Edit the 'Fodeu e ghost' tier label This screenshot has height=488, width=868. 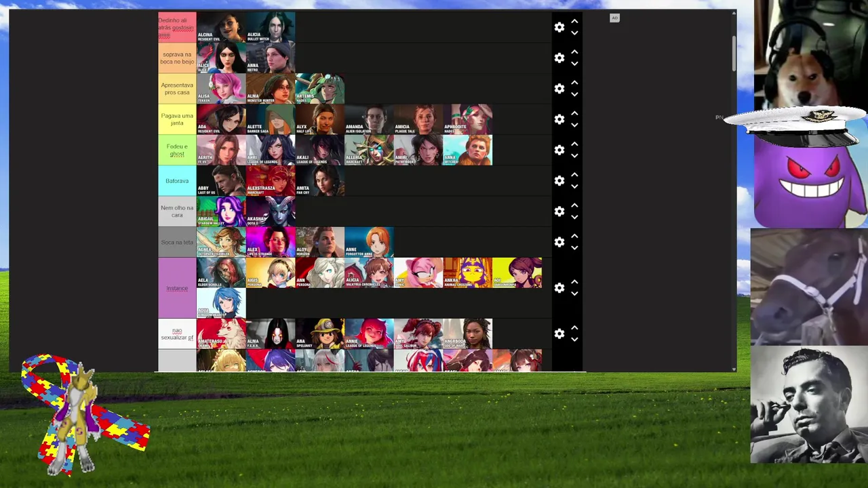(x=177, y=150)
